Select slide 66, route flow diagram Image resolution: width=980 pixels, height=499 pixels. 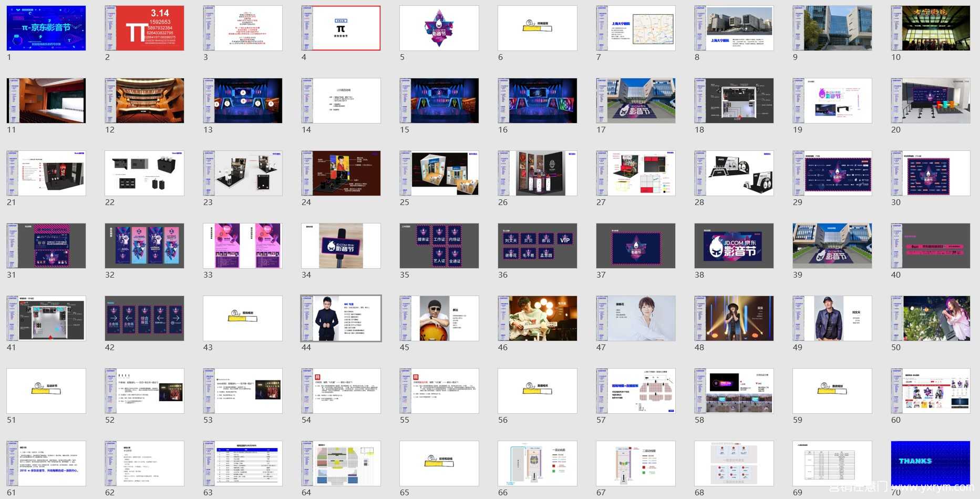click(538, 464)
